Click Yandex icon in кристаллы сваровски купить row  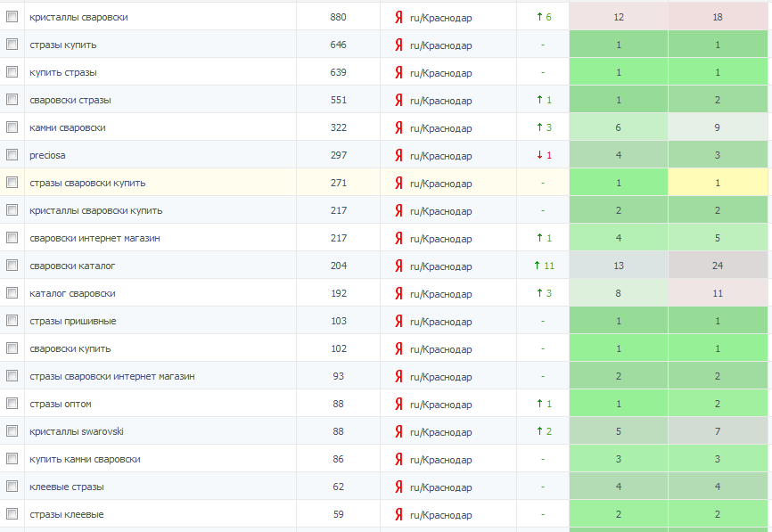[398, 210]
